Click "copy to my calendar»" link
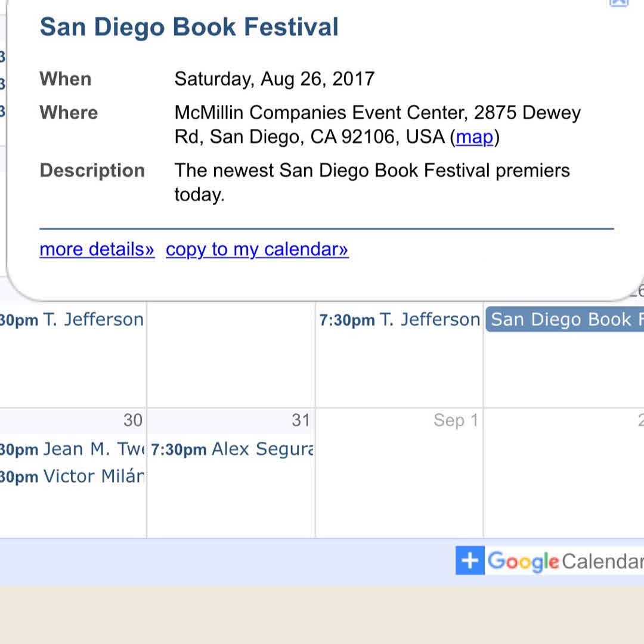This screenshot has width=644, height=644. (257, 249)
